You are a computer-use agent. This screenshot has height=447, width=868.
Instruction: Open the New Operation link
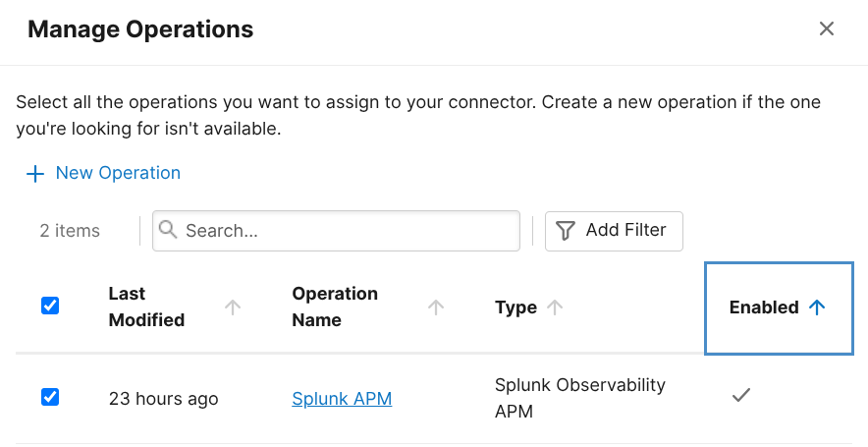point(118,173)
